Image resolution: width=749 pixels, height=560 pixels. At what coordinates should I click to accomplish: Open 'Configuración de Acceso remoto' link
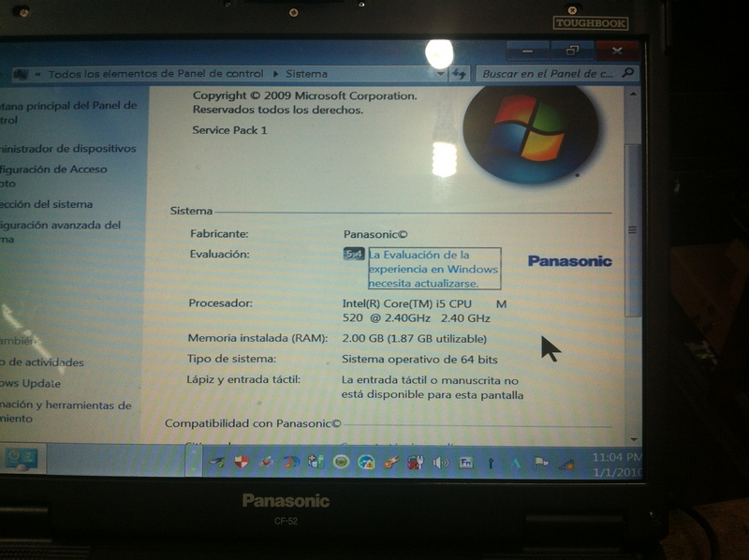tap(52, 176)
